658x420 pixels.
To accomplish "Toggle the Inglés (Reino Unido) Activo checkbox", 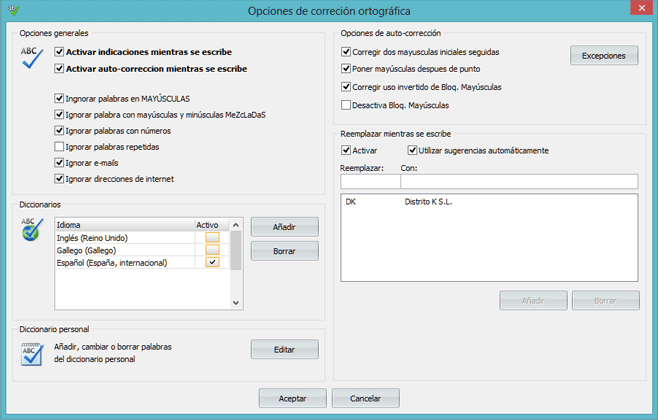I will coord(212,237).
